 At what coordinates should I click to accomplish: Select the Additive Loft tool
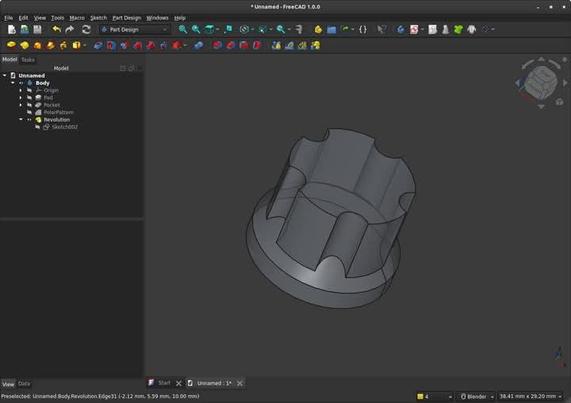click(x=37, y=45)
